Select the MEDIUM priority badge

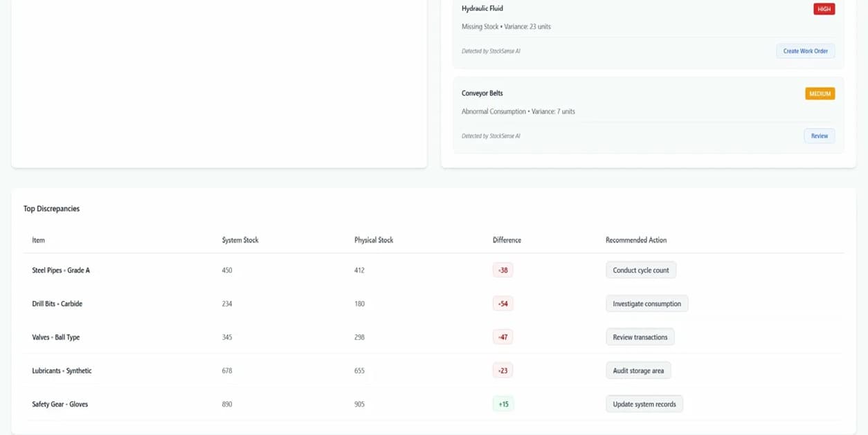click(x=820, y=93)
